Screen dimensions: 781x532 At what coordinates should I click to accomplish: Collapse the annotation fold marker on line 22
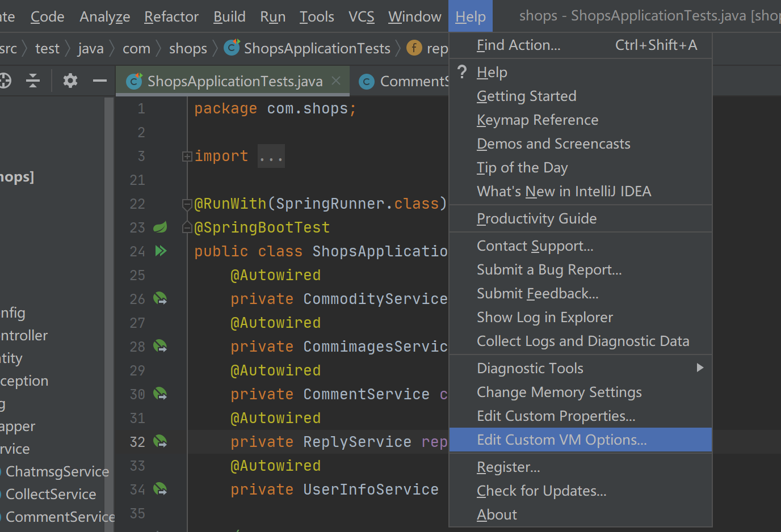point(187,204)
